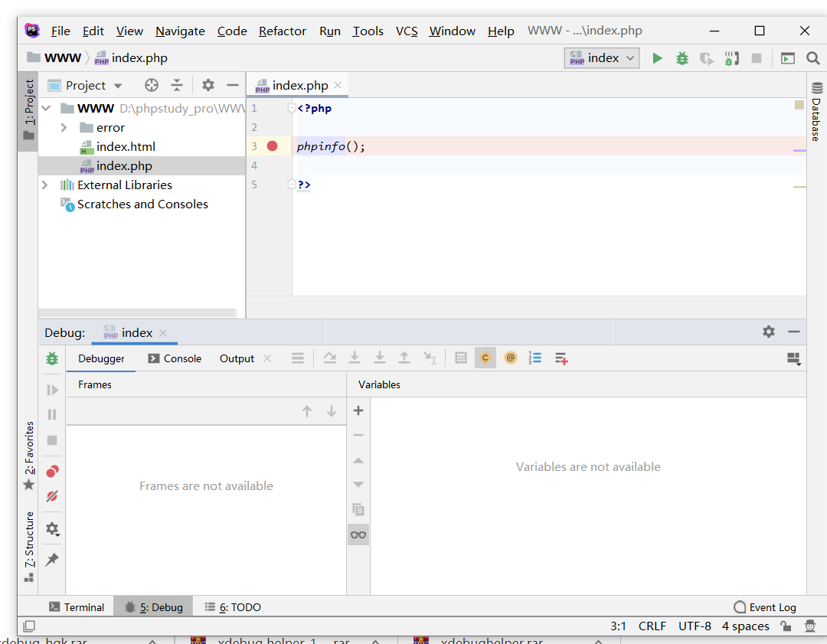View all breakpoints

(x=52, y=471)
